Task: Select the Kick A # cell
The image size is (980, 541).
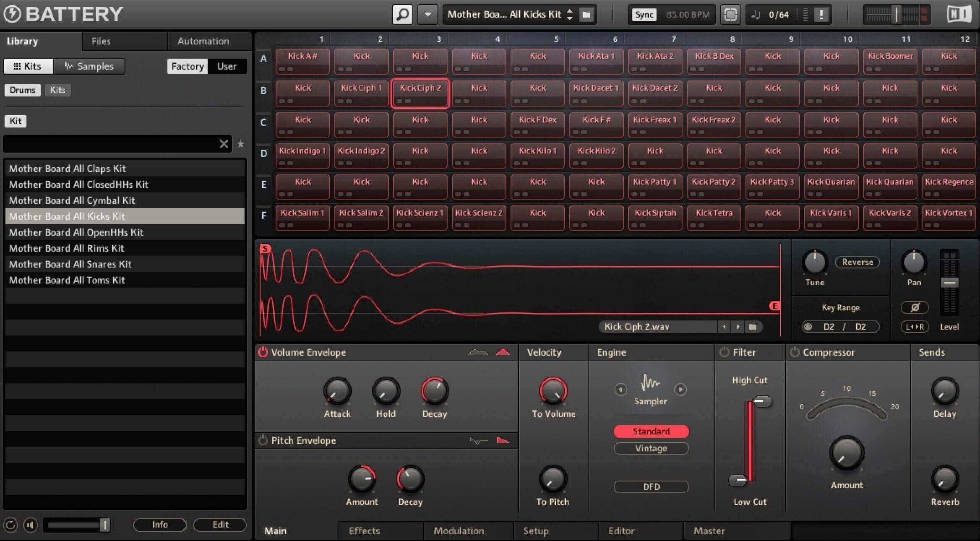Action: pos(302,62)
